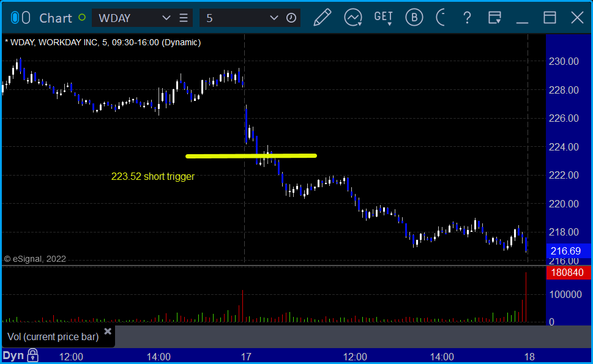Click the 18 date label on time axis
This screenshot has height=364, width=593.
pyautogui.click(x=529, y=357)
